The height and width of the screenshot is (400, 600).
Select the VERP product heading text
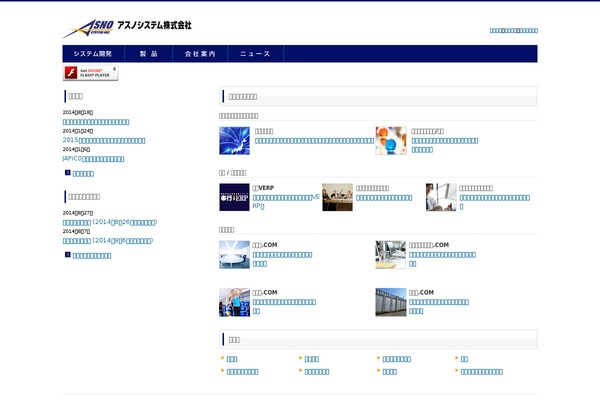[263, 188]
